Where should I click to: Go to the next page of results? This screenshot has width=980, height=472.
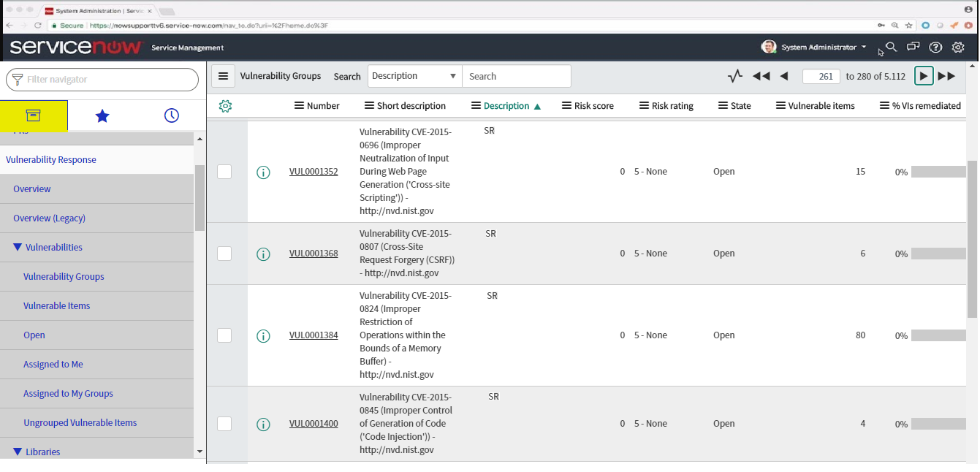924,76
